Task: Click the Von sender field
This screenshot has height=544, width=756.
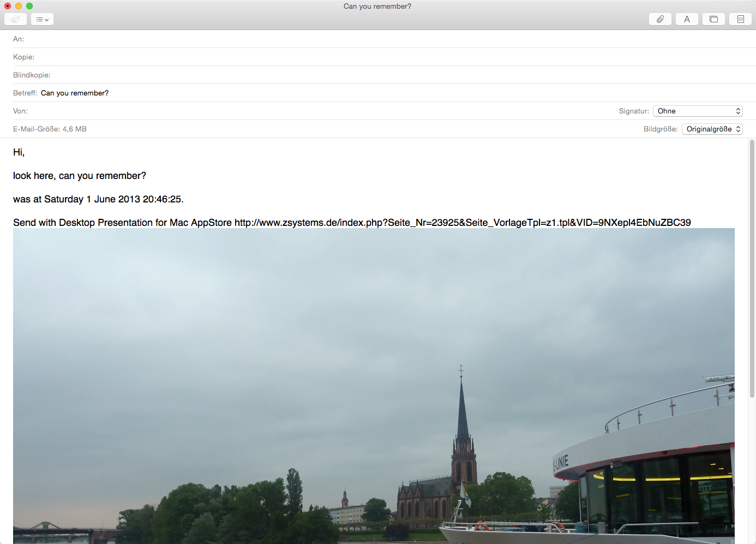Action: coord(273,111)
